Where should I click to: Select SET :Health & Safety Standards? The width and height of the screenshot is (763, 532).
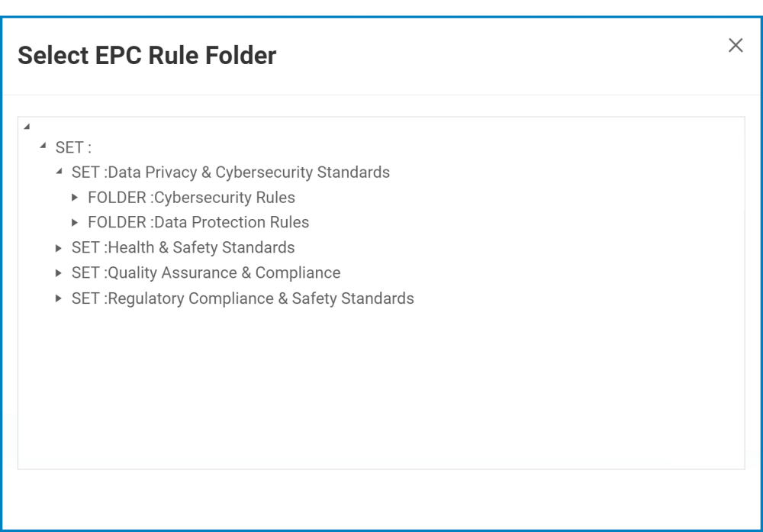tap(183, 248)
